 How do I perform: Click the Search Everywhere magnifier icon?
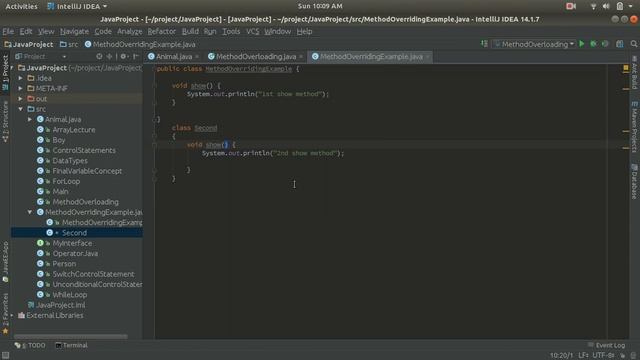pos(633,44)
